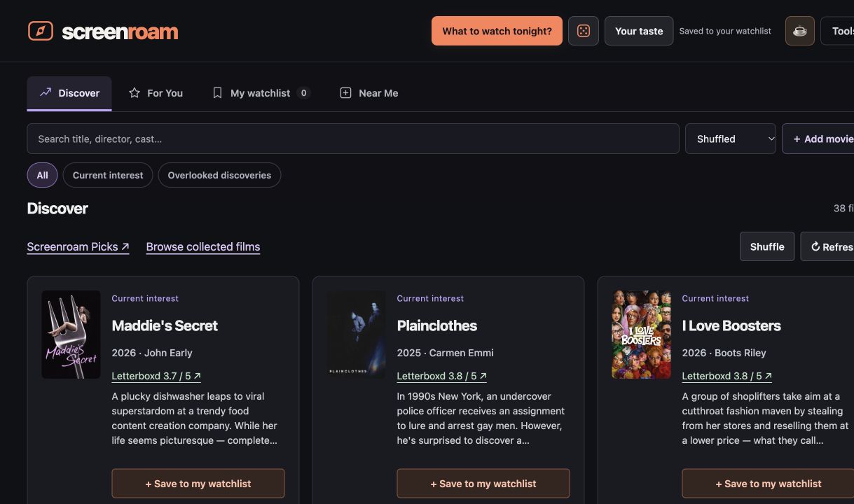Viewport: 854px width, 504px height.
Task: Click the bookmark icon beside My watchlist
Action: pyautogui.click(x=217, y=92)
